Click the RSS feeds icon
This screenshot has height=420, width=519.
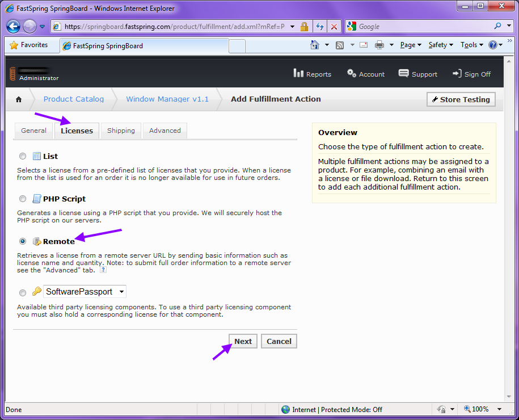[x=340, y=45]
